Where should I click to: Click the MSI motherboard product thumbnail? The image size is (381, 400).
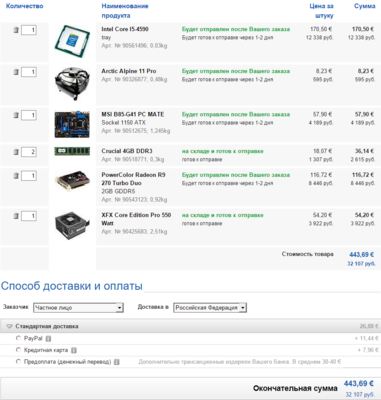(72, 124)
